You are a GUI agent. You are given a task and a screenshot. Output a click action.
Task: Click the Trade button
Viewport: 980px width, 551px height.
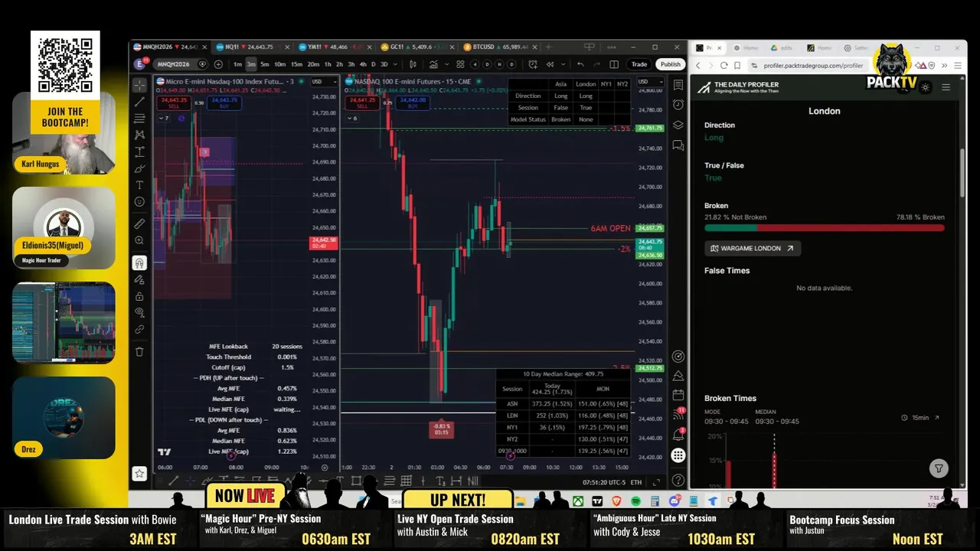[x=639, y=64]
